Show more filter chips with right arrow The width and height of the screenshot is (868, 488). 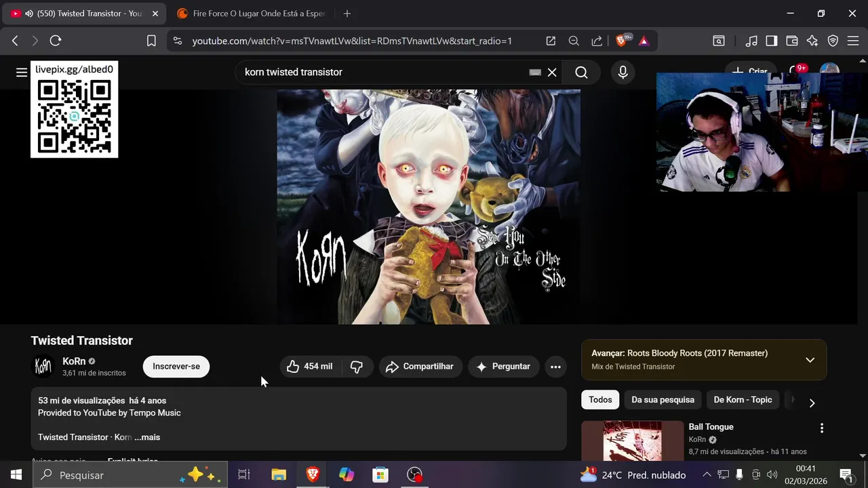tap(812, 403)
